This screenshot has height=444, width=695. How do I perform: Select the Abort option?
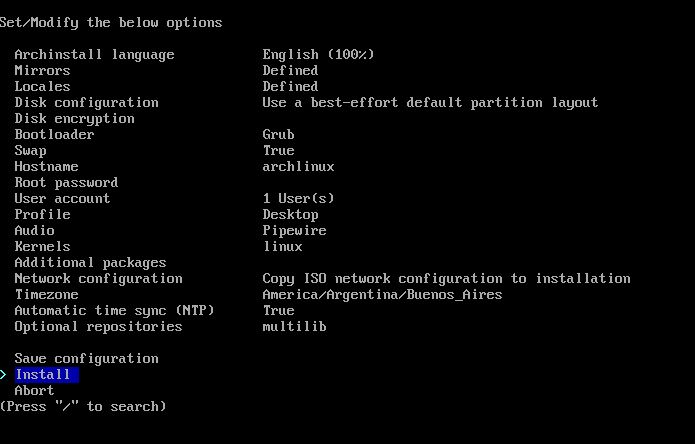click(x=35, y=390)
